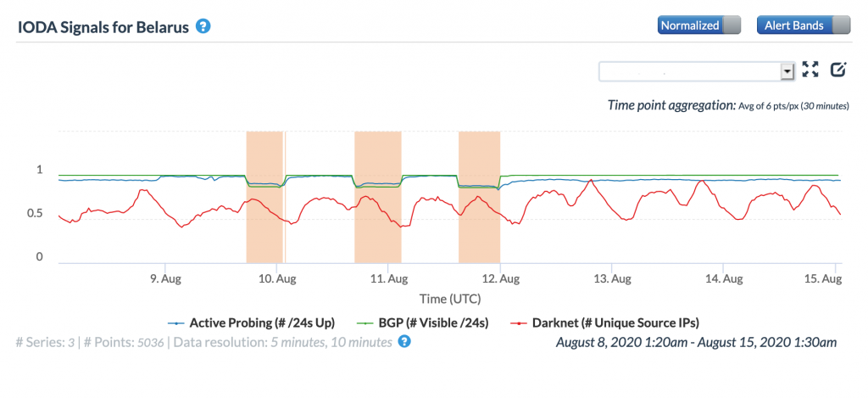Viewport: 868px width, 398px height.
Task: Toggle the Alert Bands switch
Action: tap(802, 25)
